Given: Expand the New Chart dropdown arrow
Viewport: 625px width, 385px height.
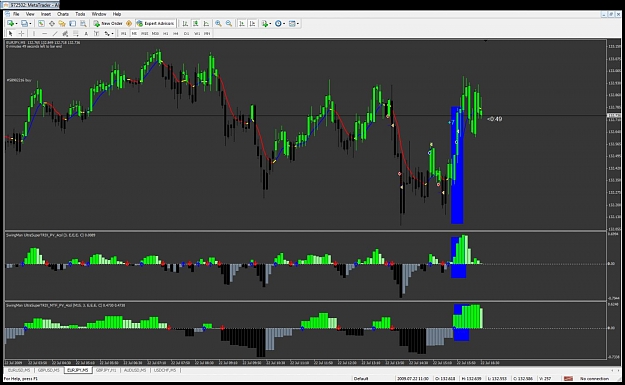Looking at the screenshot, I should [16, 24].
